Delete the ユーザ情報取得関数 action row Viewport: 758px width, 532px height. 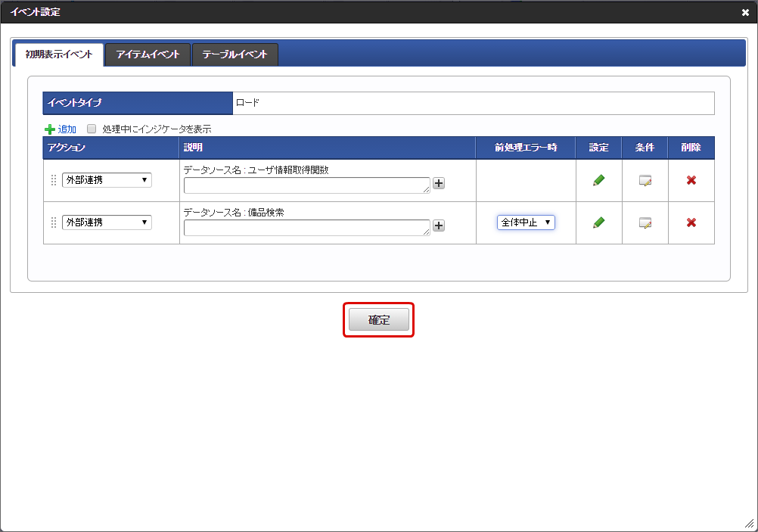coord(691,180)
